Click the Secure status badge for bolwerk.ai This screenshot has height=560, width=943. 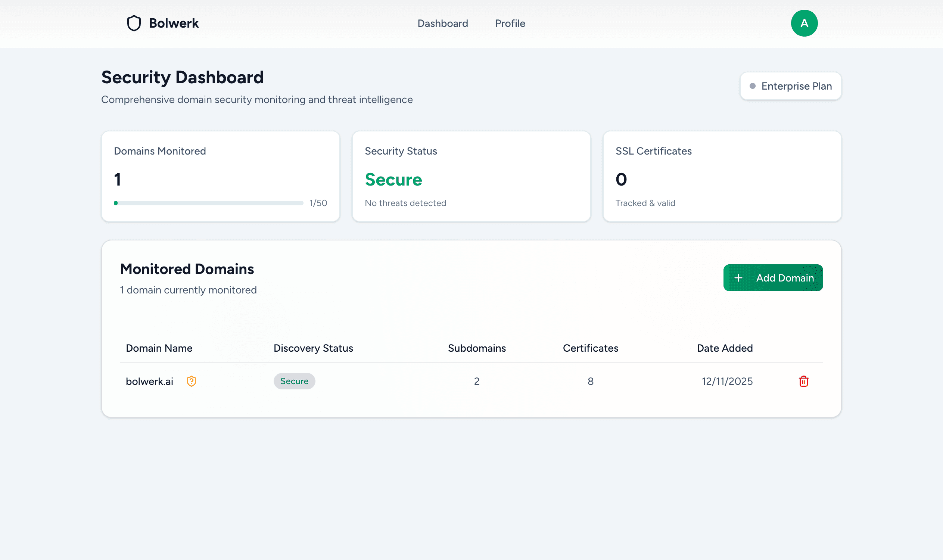[x=294, y=381]
